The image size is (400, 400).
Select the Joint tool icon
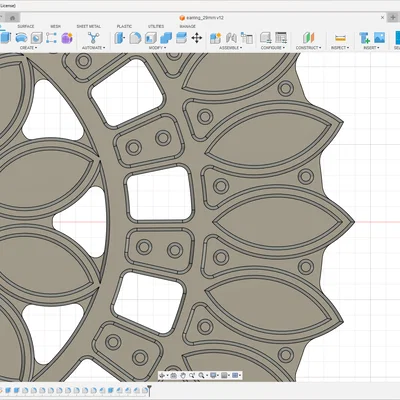(x=231, y=38)
